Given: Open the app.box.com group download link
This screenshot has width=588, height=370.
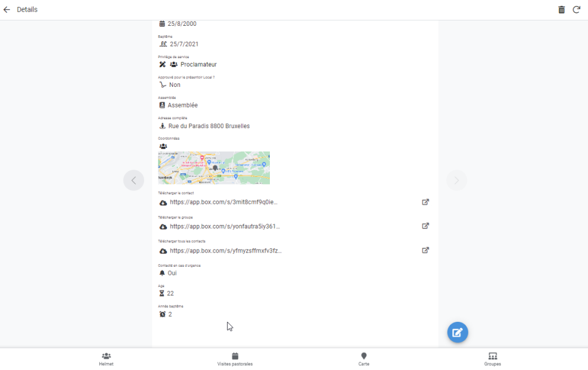Looking at the screenshot, I should 225,226.
